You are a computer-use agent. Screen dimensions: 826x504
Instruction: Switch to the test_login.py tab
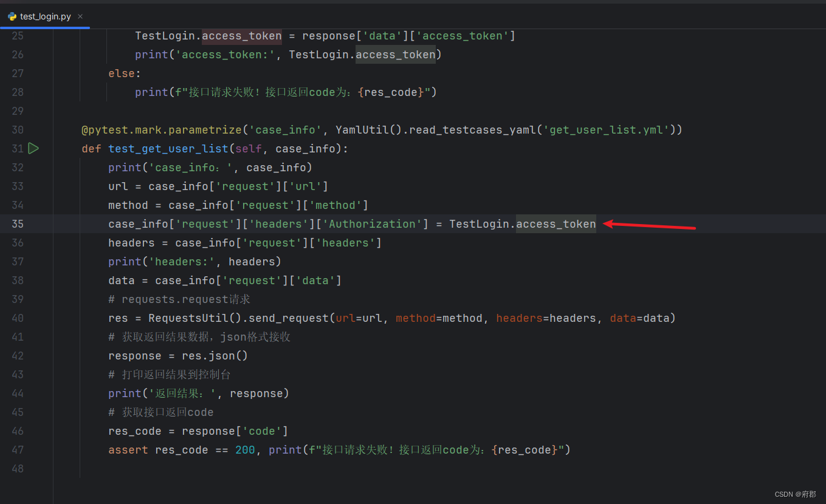pyautogui.click(x=45, y=16)
